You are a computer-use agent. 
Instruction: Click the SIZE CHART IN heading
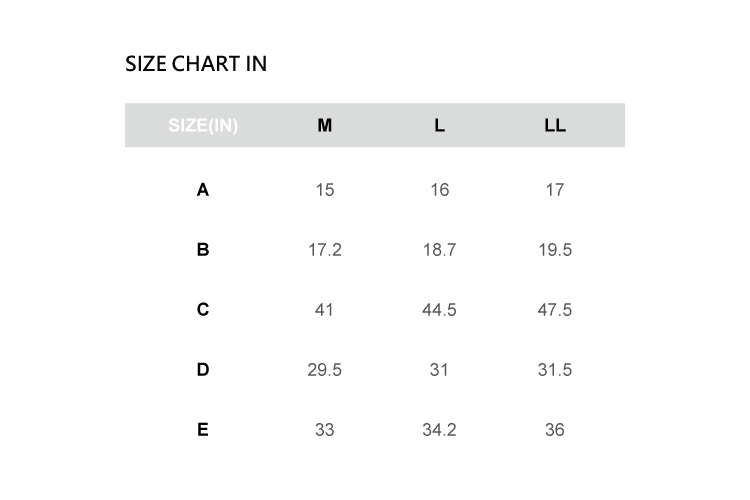[196, 64]
